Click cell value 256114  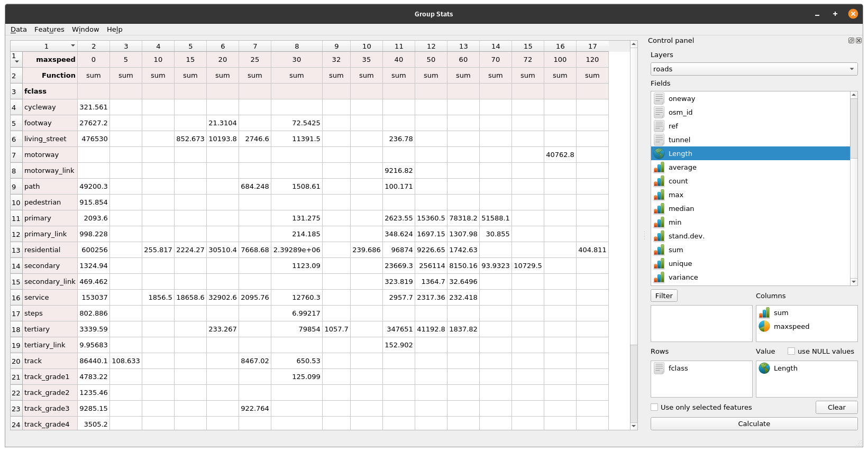coord(431,265)
